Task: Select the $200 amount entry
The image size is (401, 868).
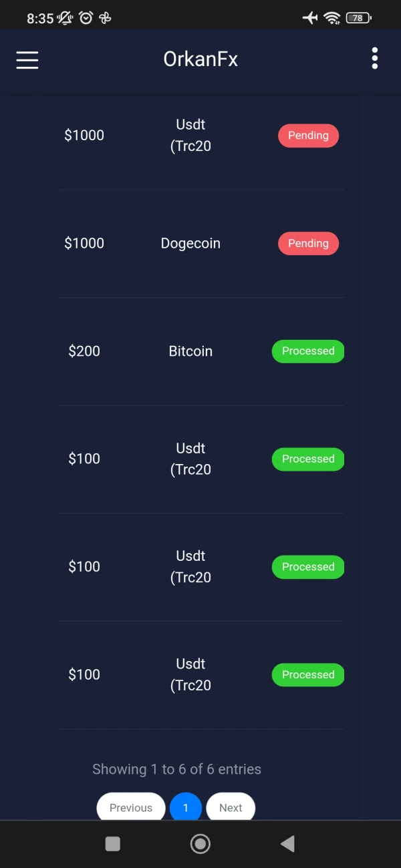Action: (x=84, y=351)
